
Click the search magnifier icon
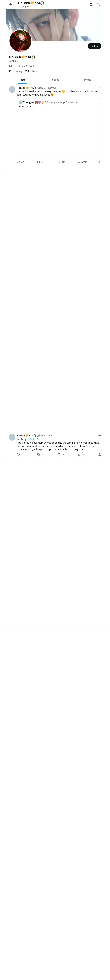tap(98, 5)
